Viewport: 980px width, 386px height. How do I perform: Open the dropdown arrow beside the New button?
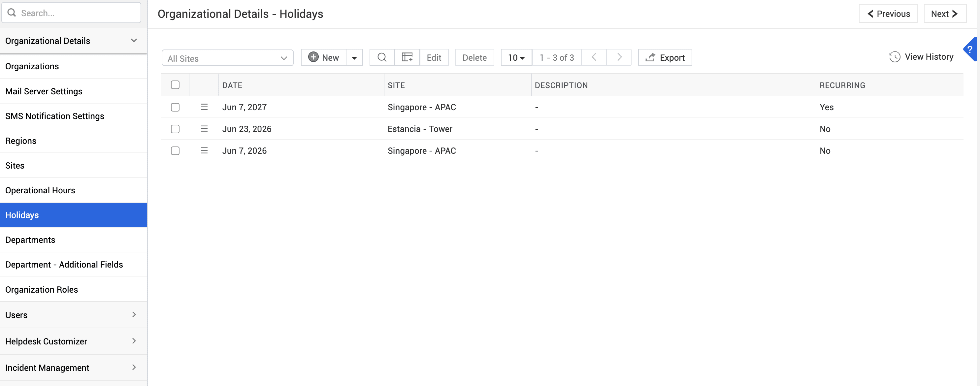354,57
